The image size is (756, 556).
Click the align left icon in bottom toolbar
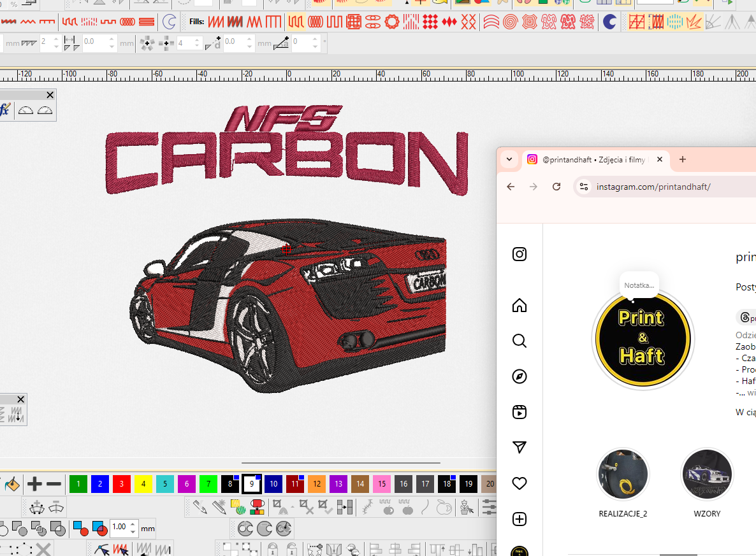(x=375, y=549)
